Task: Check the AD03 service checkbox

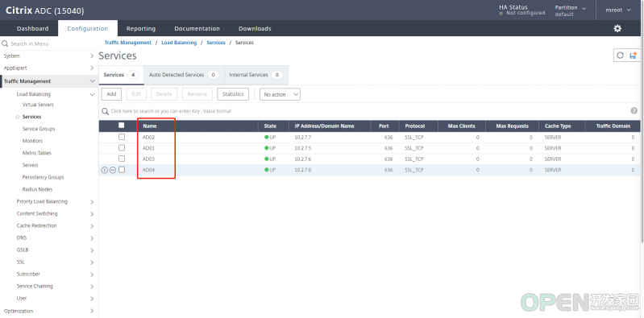Action: pyautogui.click(x=122, y=159)
